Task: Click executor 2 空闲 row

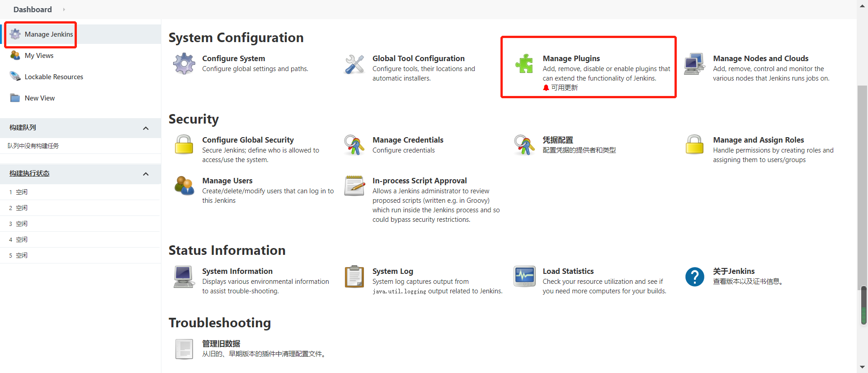Action: (x=80, y=208)
